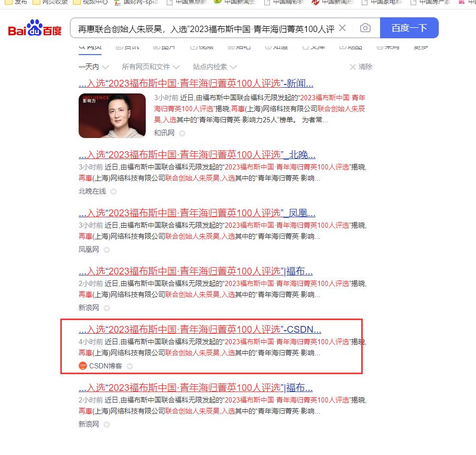Click the icon next to 北晚在线 source
The height and width of the screenshot is (455, 476).
pyautogui.click(x=114, y=192)
